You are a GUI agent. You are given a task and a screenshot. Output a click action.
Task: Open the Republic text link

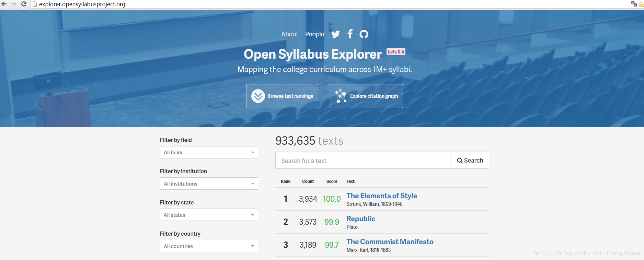click(x=361, y=218)
